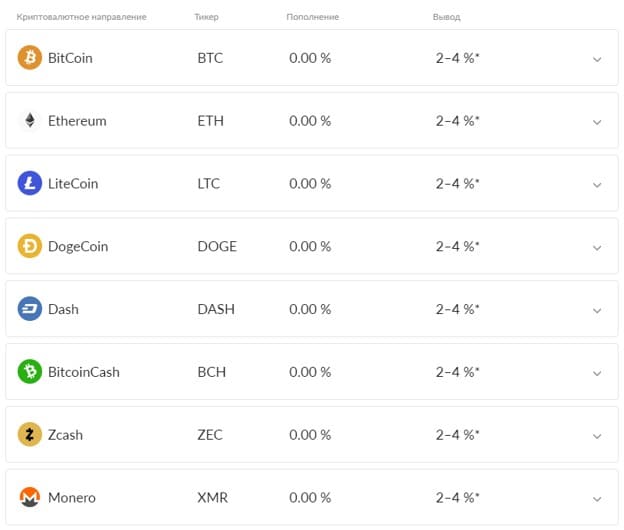Screen dimensions: 624x530
Task: Open the LiteCoin row dropdown arrow
Action: [x=597, y=185]
